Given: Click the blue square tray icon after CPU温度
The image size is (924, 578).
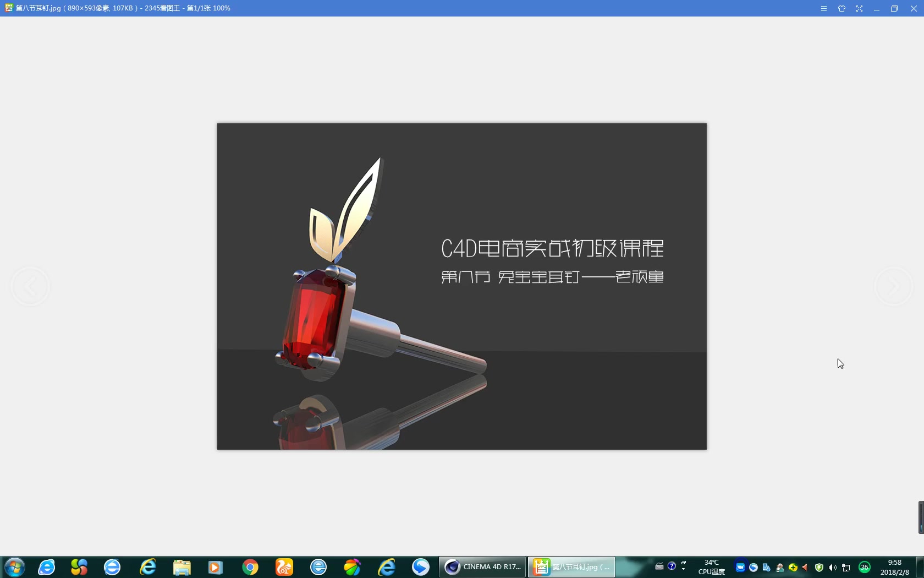Looking at the screenshot, I should (740, 568).
